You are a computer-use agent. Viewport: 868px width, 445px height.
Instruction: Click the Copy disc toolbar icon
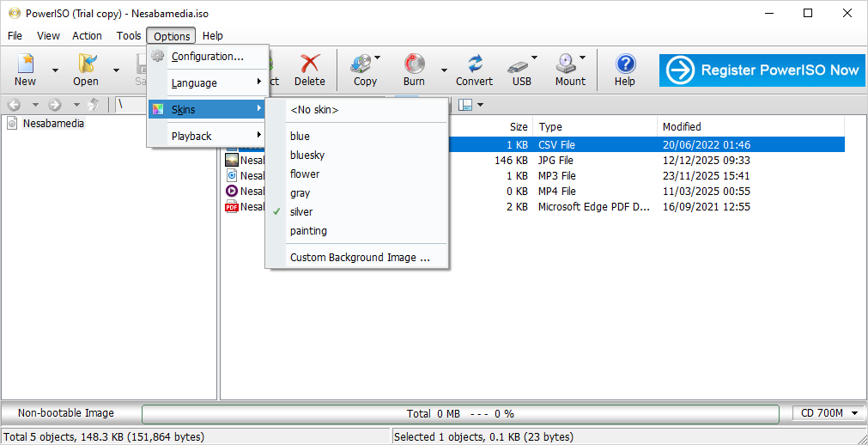pos(365,64)
